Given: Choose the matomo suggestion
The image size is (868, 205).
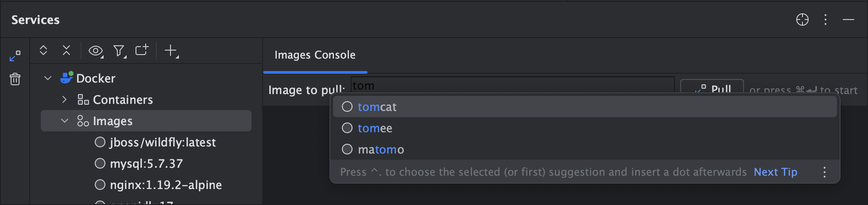Looking at the screenshot, I should (381, 150).
